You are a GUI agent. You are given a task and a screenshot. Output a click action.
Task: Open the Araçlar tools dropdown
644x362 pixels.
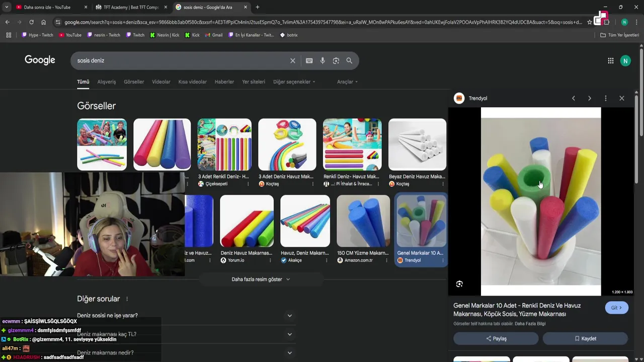pos(347,82)
